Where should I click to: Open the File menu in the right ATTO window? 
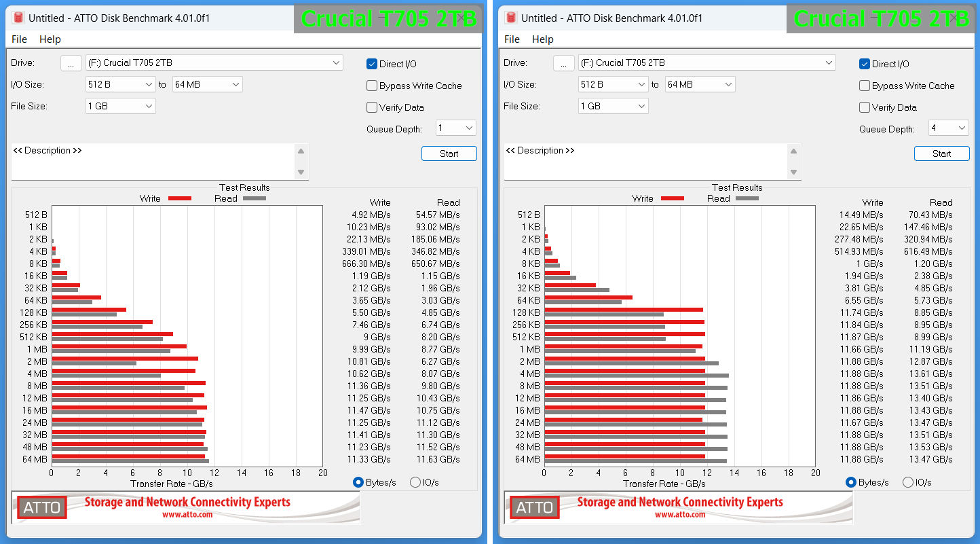(512, 39)
